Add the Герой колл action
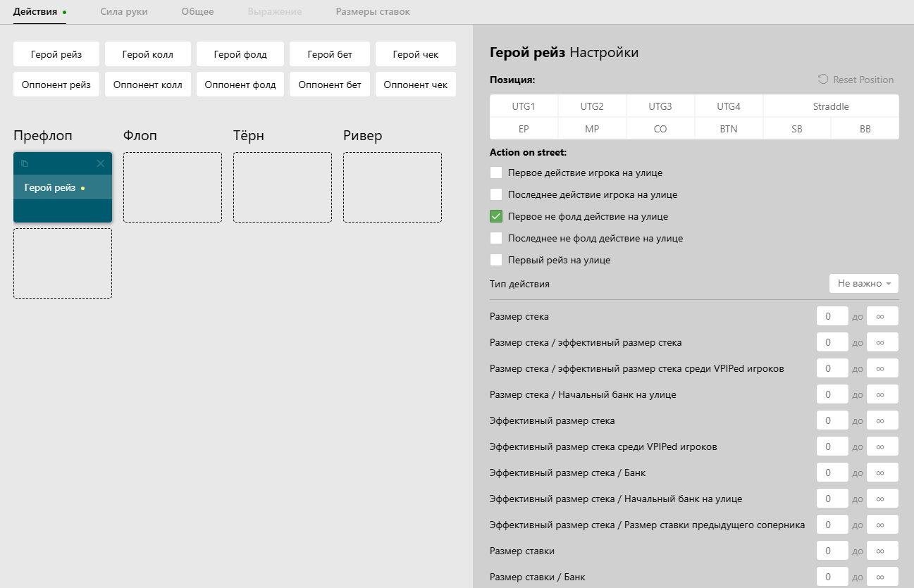The image size is (914, 588). pos(147,54)
